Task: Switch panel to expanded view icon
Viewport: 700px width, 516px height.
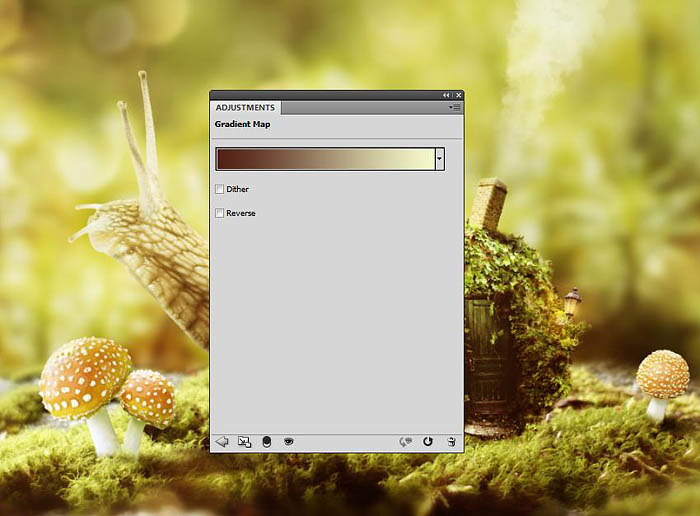Action: coord(244,441)
